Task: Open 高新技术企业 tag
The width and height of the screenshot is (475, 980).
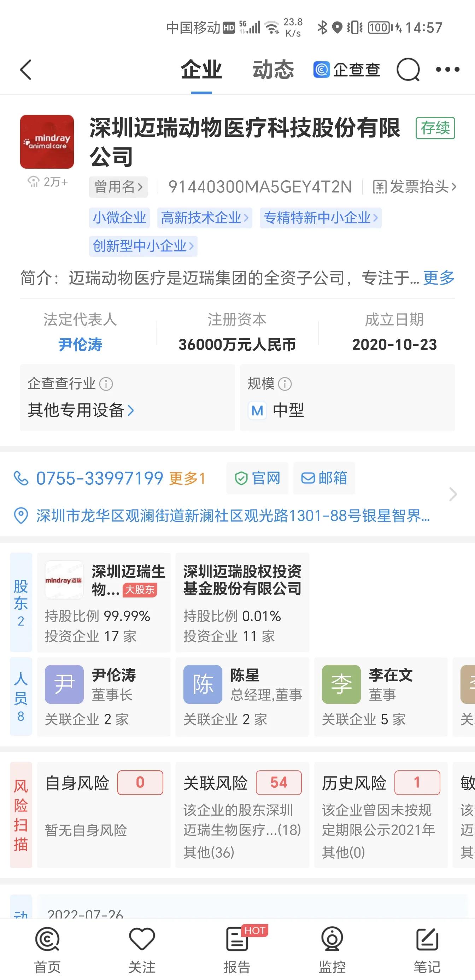Action: (205, 218)
